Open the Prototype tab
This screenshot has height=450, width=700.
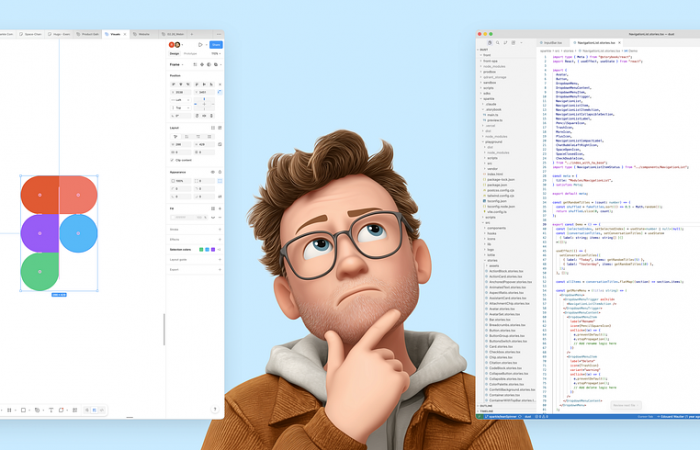(190, 54)
